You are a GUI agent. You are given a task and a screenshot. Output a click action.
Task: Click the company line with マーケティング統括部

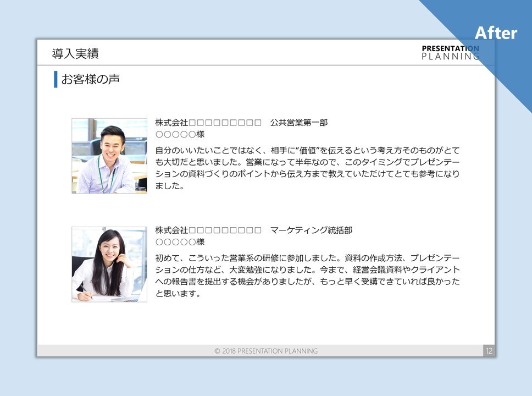(254, 230)
